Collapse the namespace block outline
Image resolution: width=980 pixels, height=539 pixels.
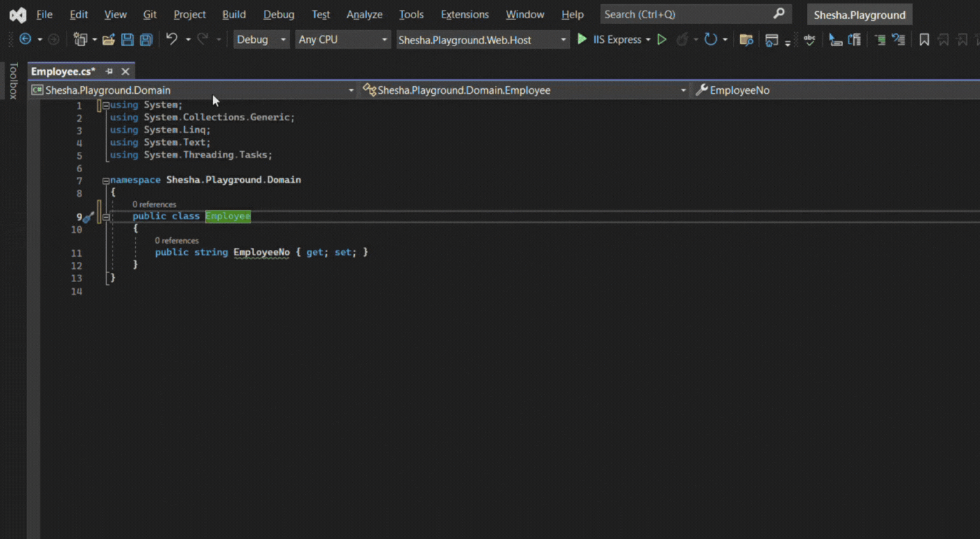click(106, 181)
